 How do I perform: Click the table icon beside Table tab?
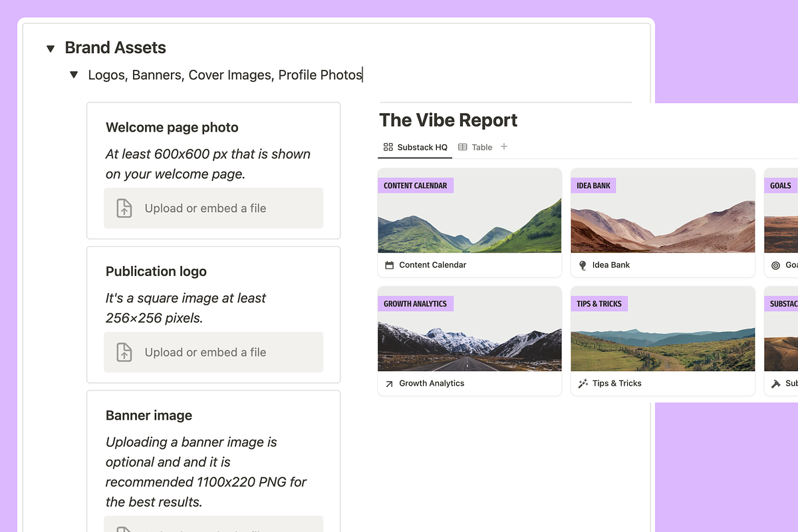click(x=463, y=147)
